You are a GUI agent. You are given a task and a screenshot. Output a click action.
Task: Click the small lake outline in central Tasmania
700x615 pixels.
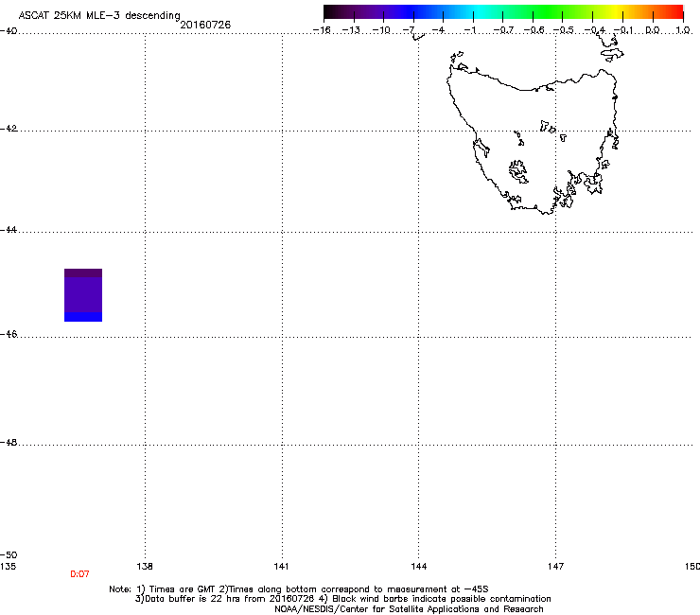(x=517, y=171)
